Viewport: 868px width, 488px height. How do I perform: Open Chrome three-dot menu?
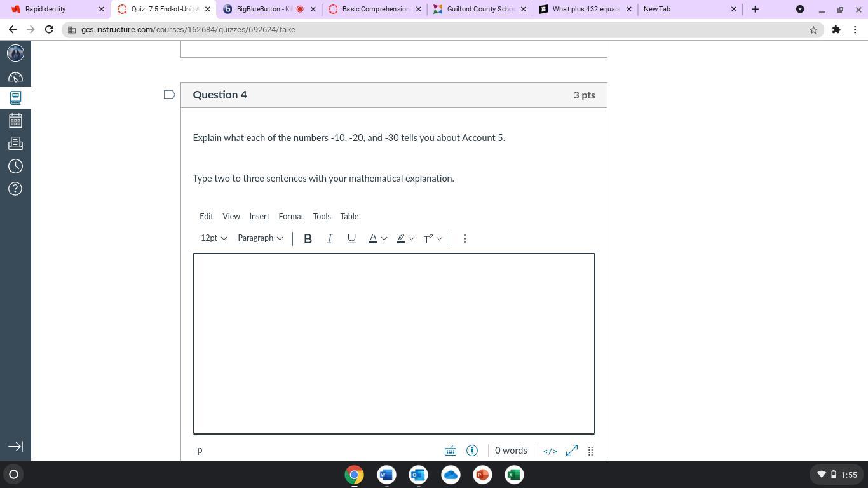tap(855, 29)
